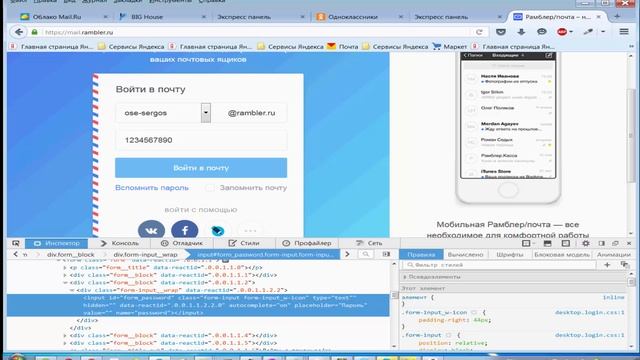Open the dropdown arrow next to the eyedropper
Image resolution: width=640 pixels, height=360 pixels.
click(603, 32)
